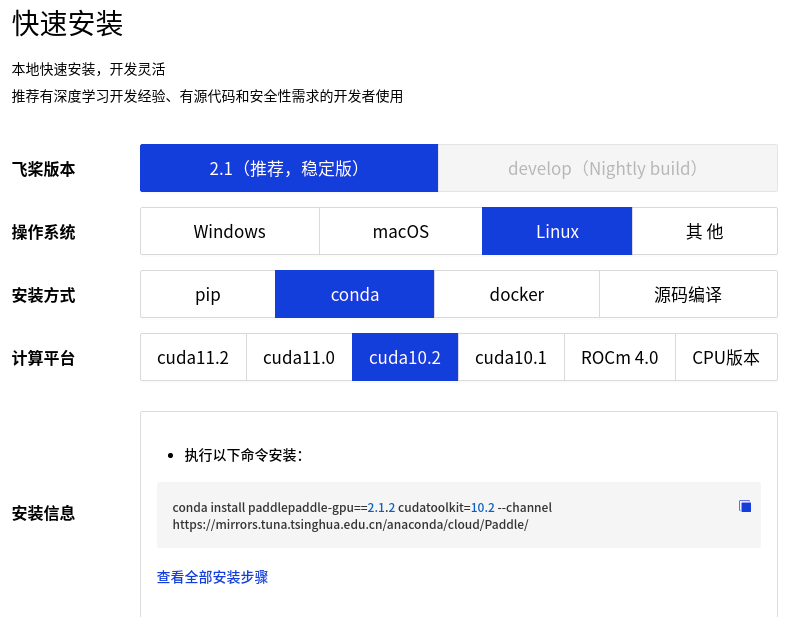798x617 pixels.
Task: Select cuda10.2 compute platform
Action: (405, 357)
